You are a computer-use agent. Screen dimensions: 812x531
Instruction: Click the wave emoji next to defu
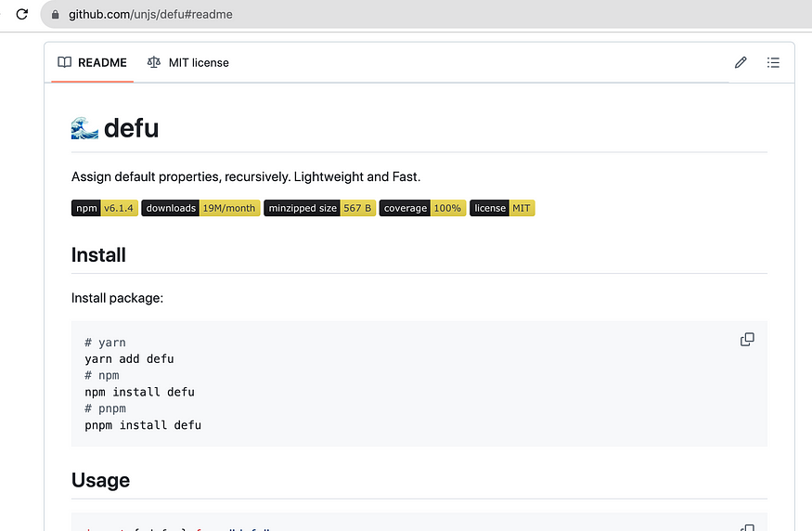tap(84, 128)
